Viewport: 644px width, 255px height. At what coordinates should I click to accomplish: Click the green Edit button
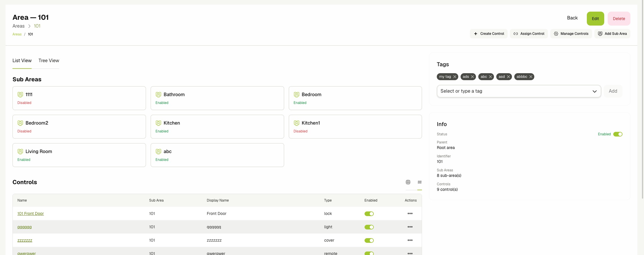coord(596,19)
